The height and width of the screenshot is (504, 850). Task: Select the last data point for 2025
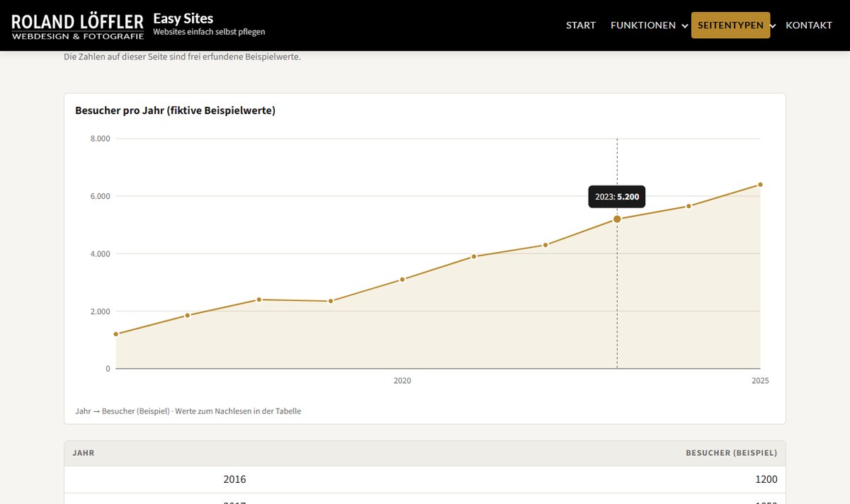click(760, 185)
